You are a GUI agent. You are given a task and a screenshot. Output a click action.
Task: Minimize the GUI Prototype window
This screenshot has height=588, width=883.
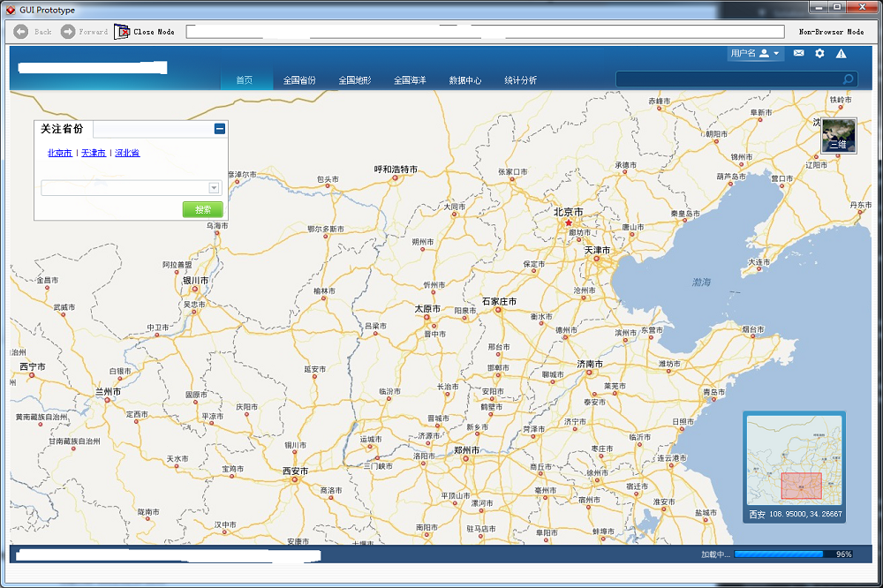pos(819,7)
